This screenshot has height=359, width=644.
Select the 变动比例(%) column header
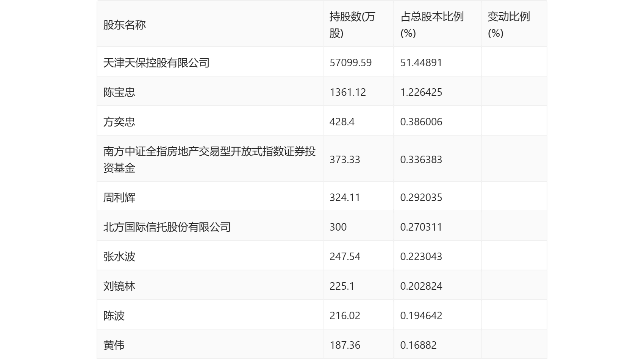click(x=509, y=25)
